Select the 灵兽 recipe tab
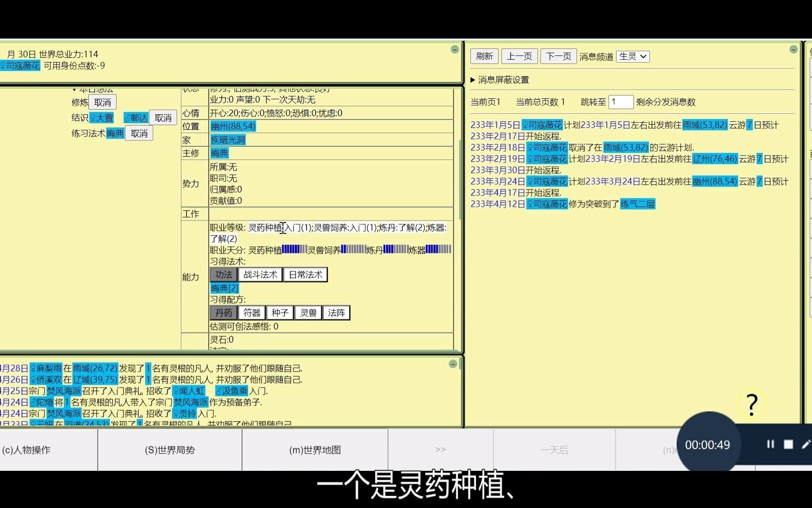 click(308, 313)
